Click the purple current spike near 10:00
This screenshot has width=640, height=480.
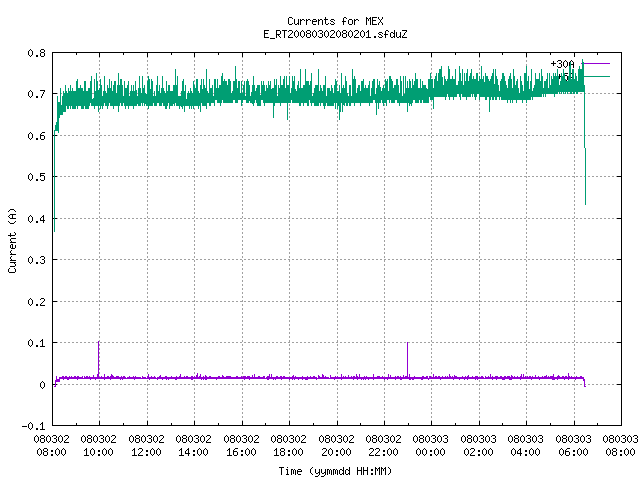[98, 358]
